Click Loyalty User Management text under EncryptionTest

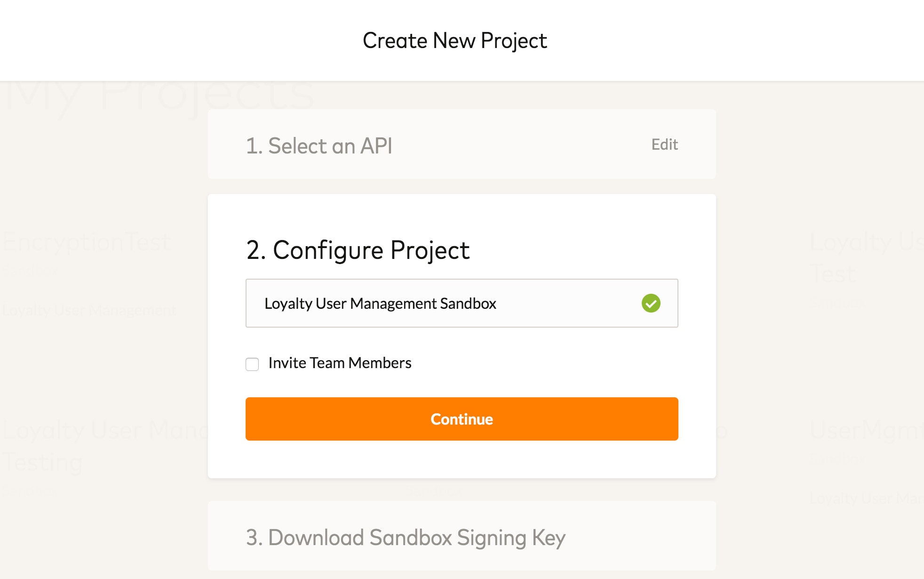pyautogui.click(x=89, y=311)
